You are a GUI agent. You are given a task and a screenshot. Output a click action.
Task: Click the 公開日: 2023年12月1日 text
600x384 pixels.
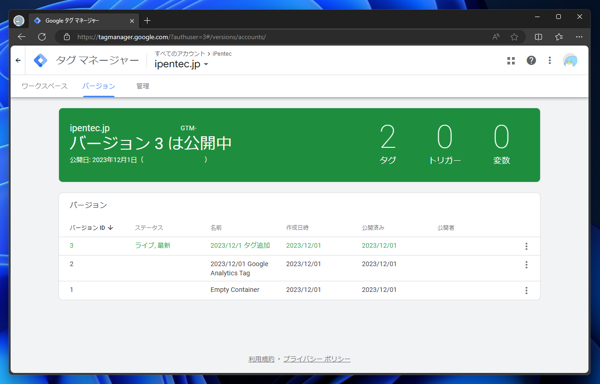(x=103, y=160)
